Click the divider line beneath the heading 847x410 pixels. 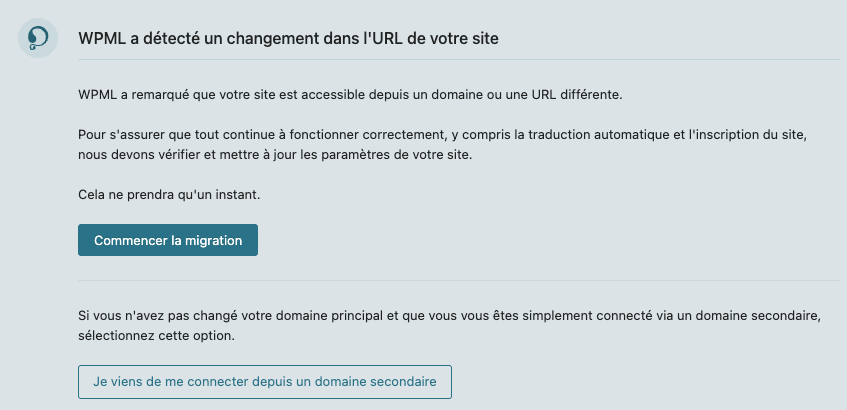click(x=459, y=59)
